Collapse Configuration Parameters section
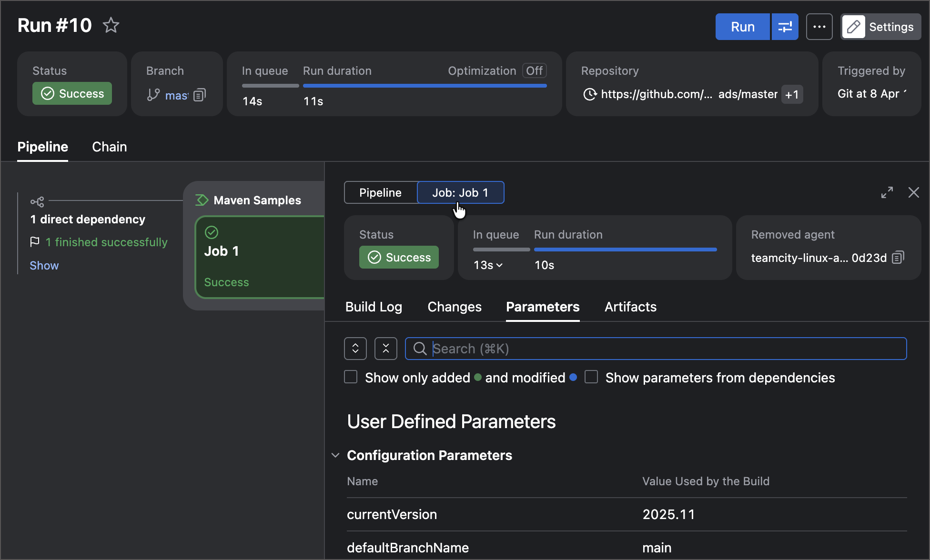The image size is (930, 560). (x=335, y=455)
